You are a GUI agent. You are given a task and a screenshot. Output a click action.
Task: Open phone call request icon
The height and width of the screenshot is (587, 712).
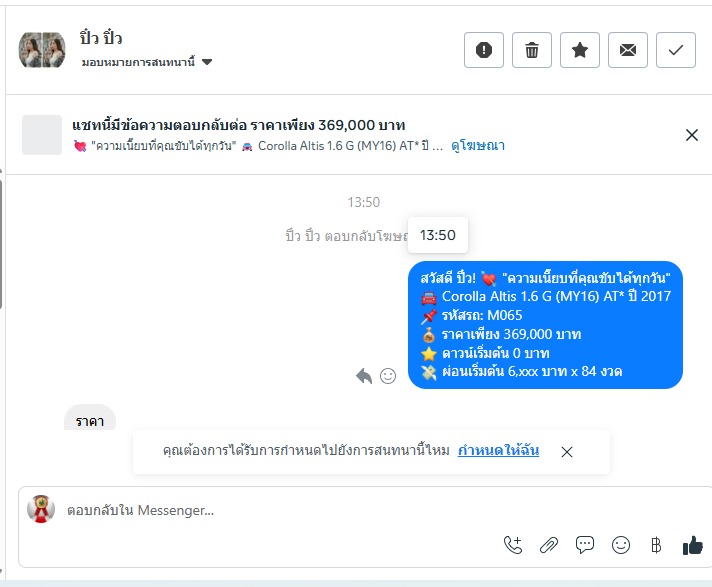pos(513,545)
